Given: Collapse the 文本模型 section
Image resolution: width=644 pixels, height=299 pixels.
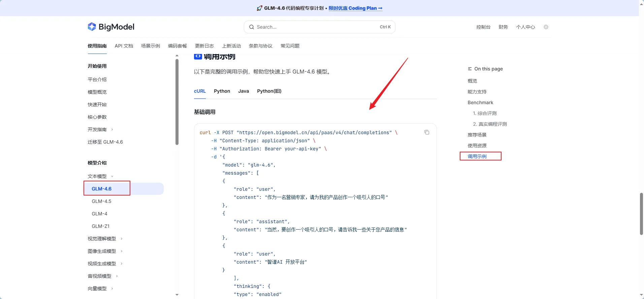Looking at the screenshot, I should [112, 176].
